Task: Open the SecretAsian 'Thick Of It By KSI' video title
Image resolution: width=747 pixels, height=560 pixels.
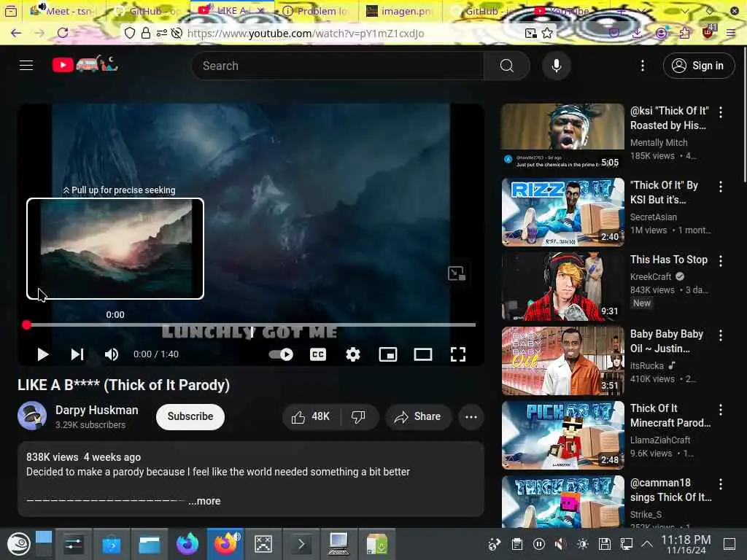Action: click(x=664, y=192)
